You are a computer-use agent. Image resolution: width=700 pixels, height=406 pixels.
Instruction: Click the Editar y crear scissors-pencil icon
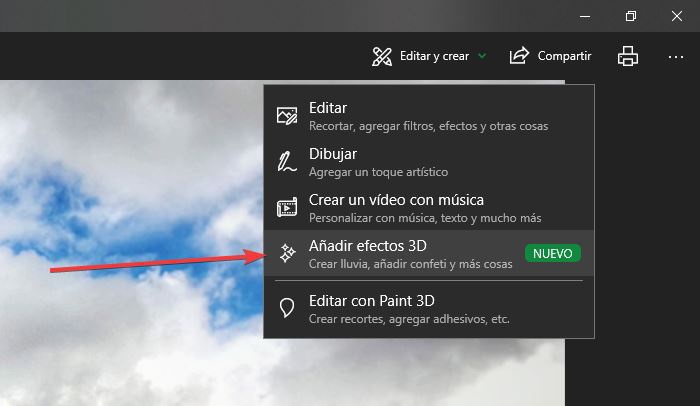point(382,56)
